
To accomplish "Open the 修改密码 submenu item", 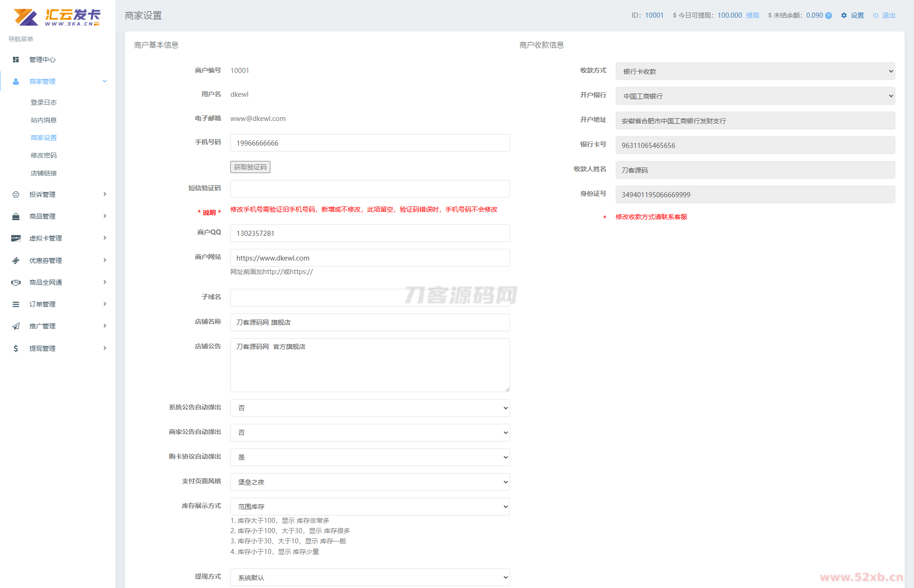I will (x=44, y=155).
